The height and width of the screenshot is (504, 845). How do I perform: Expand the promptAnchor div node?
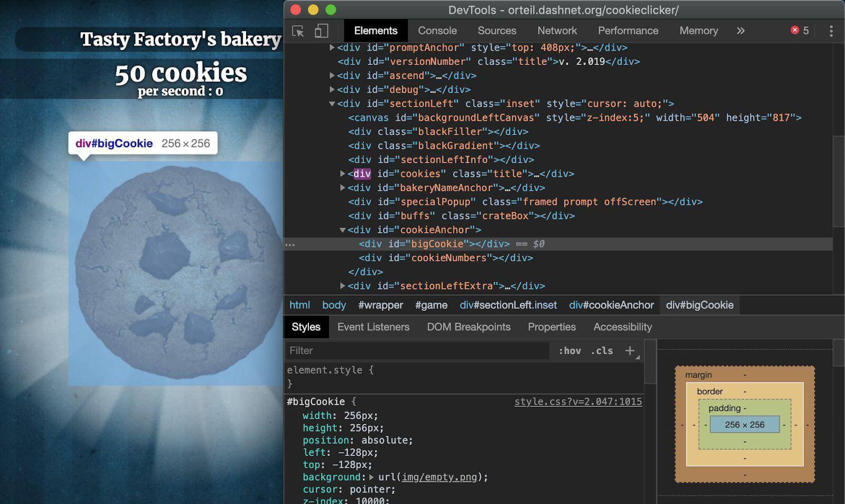coord(332,47)
